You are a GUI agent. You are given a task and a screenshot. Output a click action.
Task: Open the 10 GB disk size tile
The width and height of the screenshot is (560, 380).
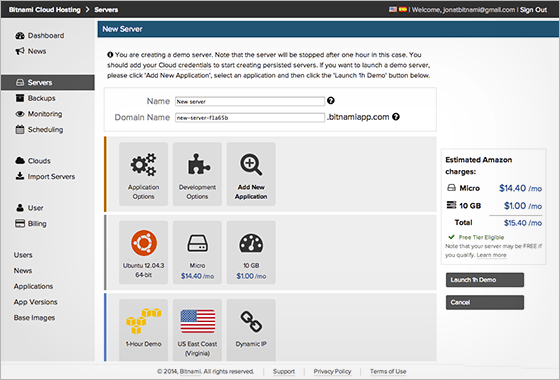(251, 252)
